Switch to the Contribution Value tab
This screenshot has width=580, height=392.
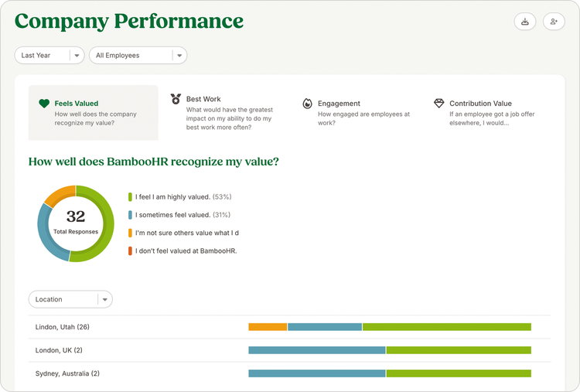point(488,113)
